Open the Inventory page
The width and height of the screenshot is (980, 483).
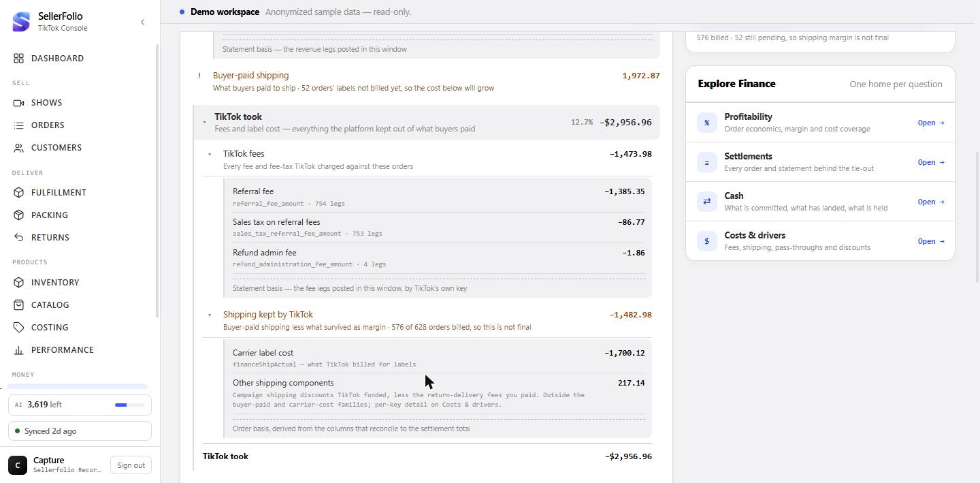pyautogui.click(x=80, y=283)
